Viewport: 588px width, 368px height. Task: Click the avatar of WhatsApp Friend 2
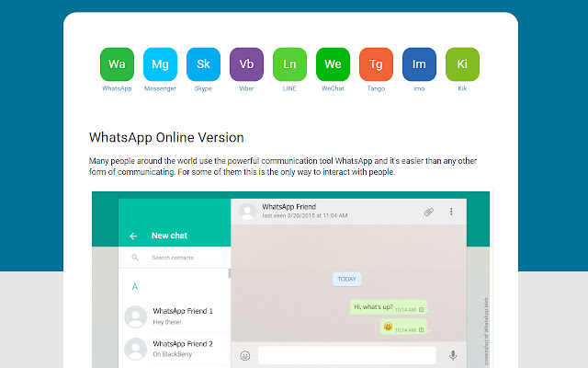click(x=135, y=349)
